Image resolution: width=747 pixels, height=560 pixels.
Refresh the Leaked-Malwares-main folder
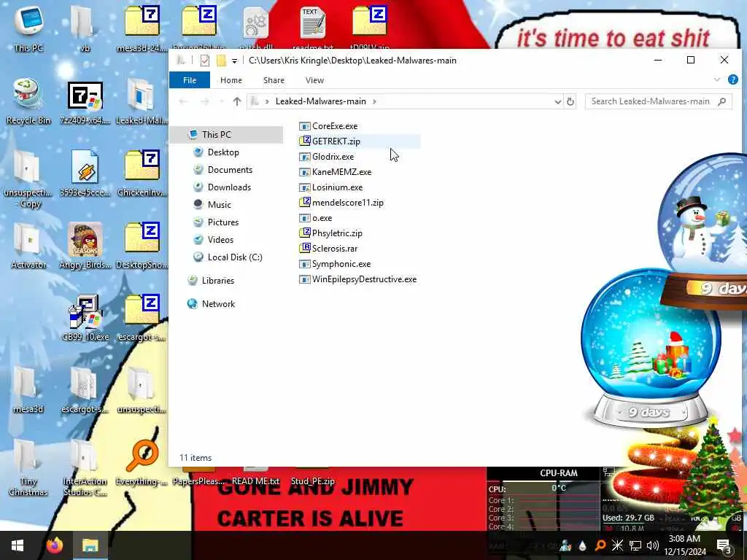coord(570,101)
